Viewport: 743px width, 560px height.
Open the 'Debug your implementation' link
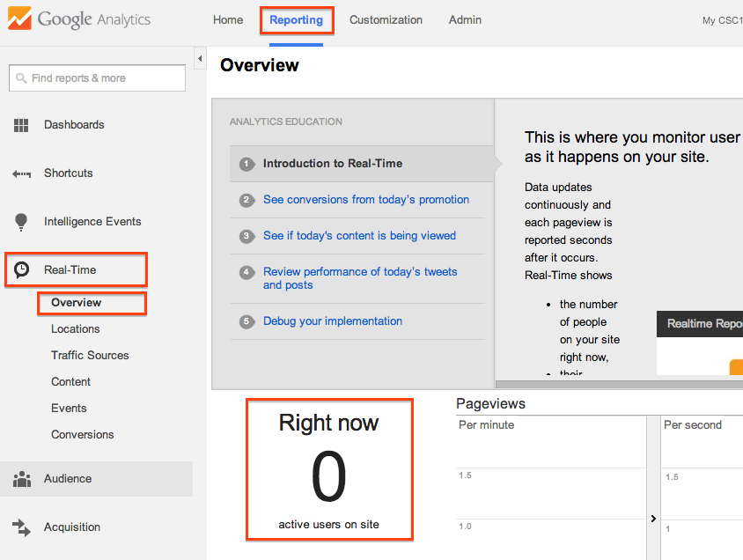pyautogui.click(x=332, y=321)
